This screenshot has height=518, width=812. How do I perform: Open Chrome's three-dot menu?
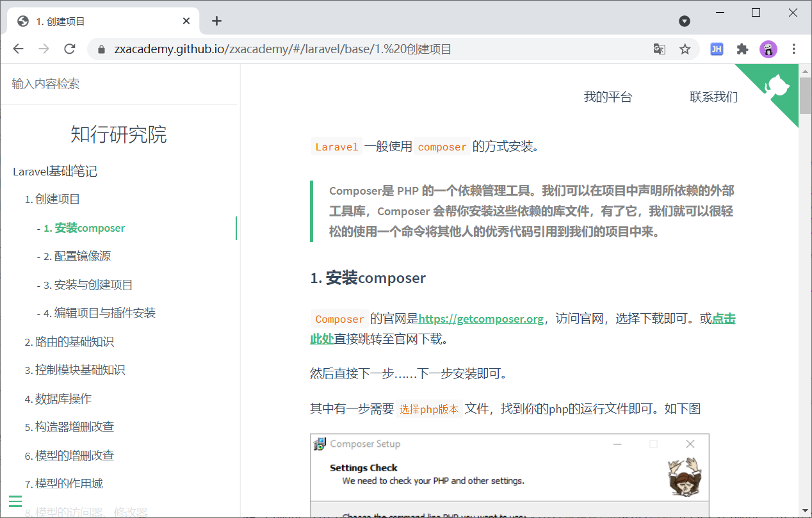[793, 49]
